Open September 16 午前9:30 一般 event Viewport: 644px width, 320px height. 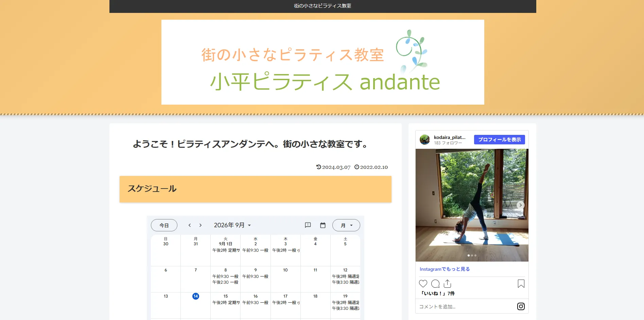coord(255,303)
